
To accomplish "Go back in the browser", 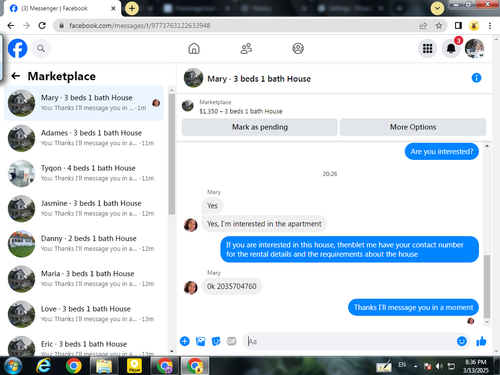I will 11,25.
